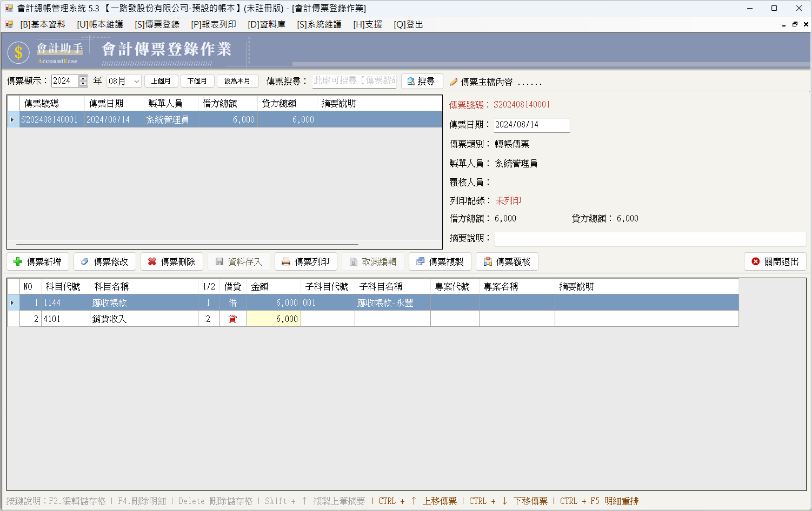Click the 科目名稱 column header
The image size is (812, 511).
click(x=144, y=286)
